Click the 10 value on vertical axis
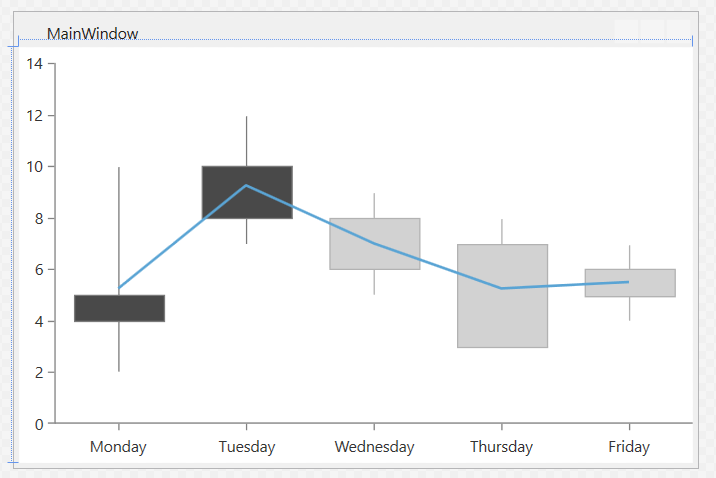This screenshot has width=716, height=478. (35, 167)
